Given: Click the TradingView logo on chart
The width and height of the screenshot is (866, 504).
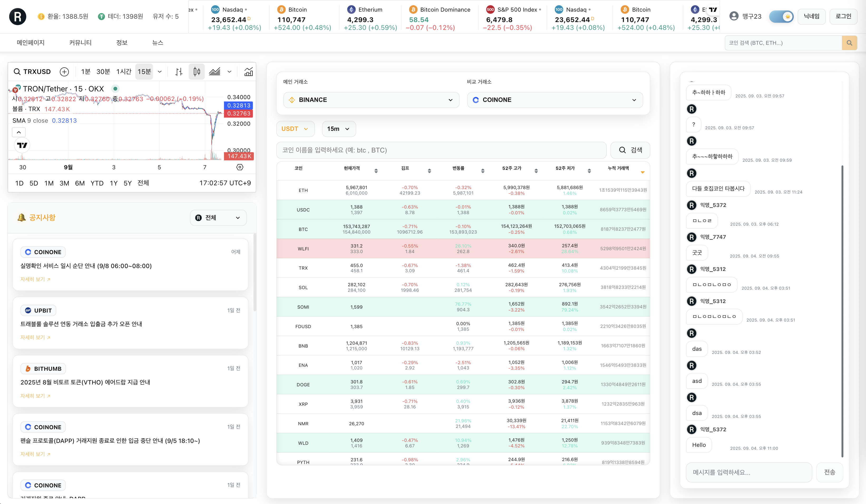Looking at the screenshot, I should tap(22, 145).
